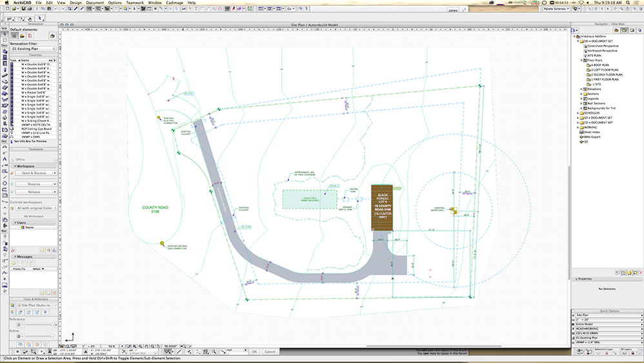
Task: Open the Document menu
Action: 95,3
